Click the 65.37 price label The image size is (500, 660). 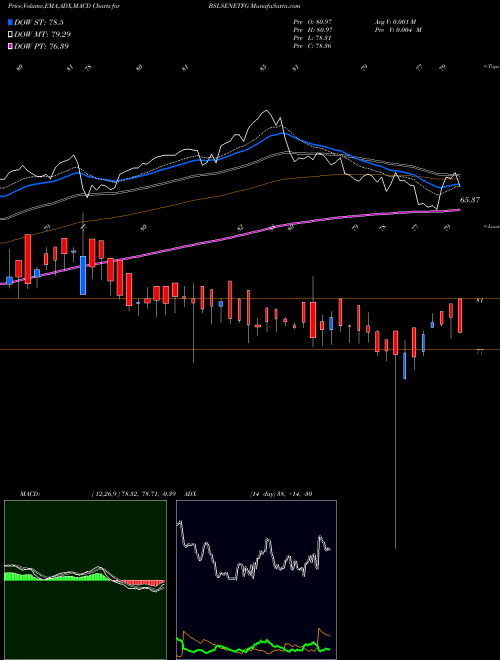[x=470, y=200]
